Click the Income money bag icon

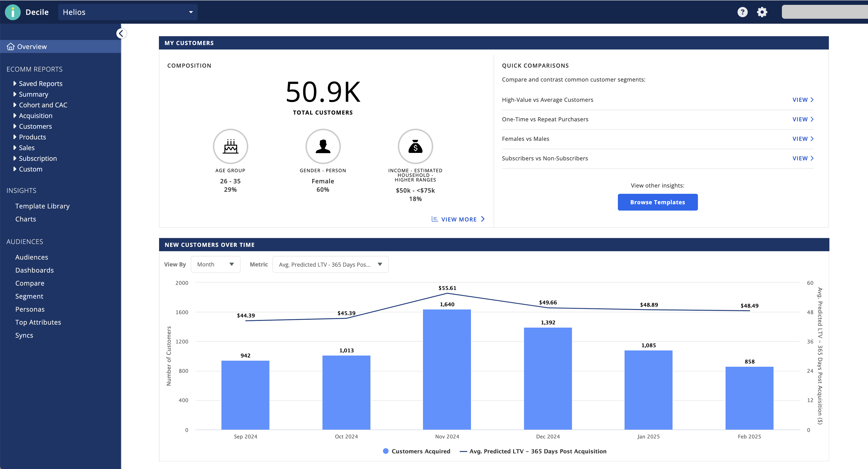pyautogui.click(x=415, y=146)
